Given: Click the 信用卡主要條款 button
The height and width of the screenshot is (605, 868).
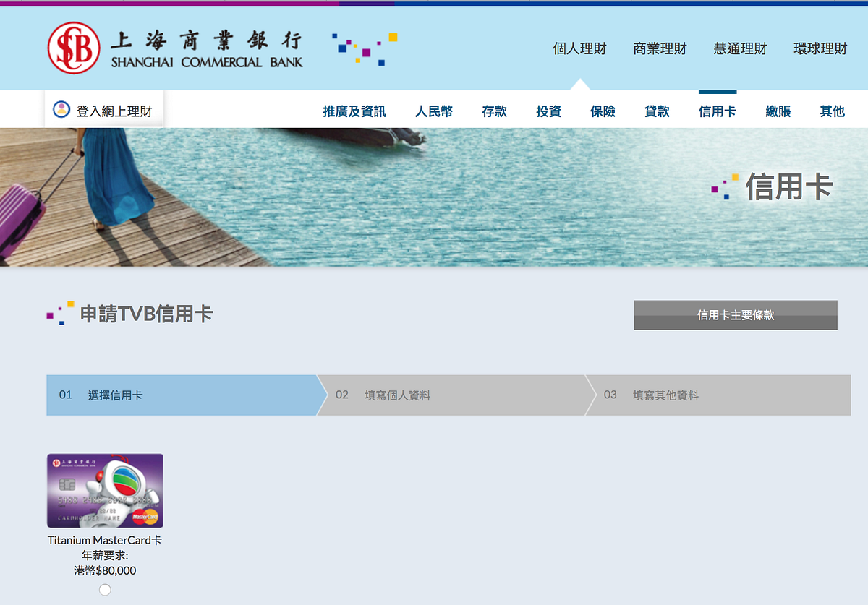Looking at the screenshot, I should click(x=735, y=314).
